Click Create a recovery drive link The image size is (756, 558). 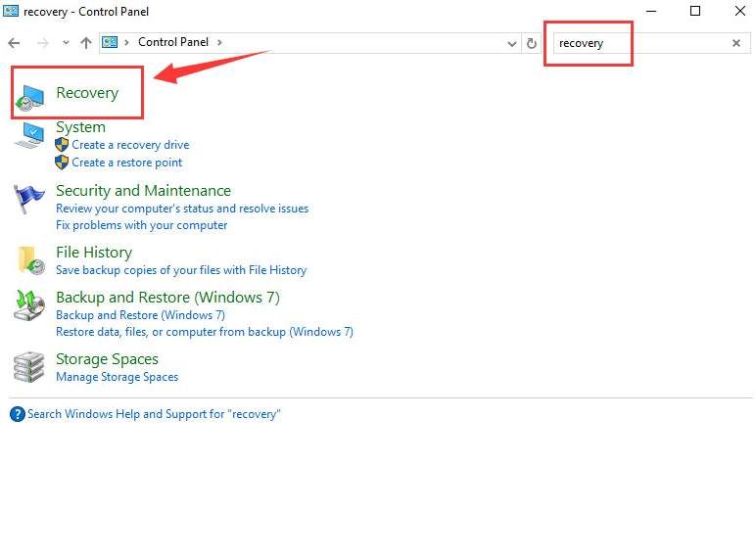[x=130, y=145]
